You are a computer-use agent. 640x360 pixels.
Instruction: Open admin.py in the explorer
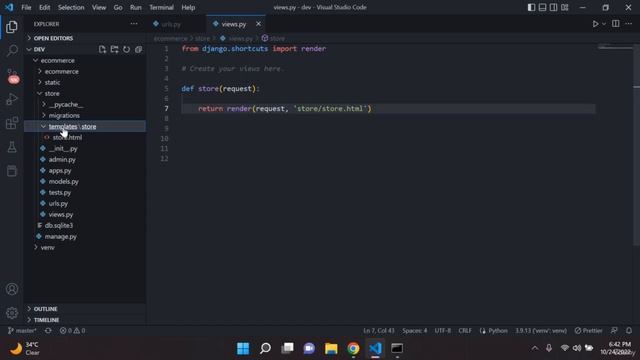[x=85, y=160]
